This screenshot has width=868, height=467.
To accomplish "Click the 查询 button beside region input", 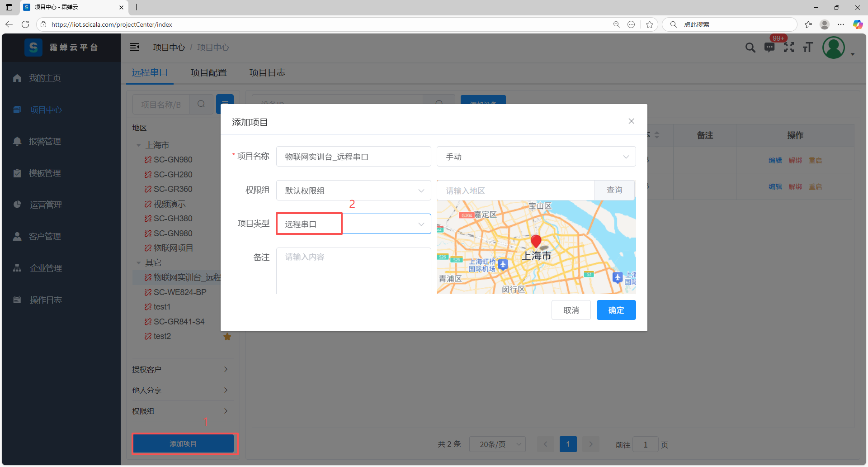I will (x=614, y=190).
